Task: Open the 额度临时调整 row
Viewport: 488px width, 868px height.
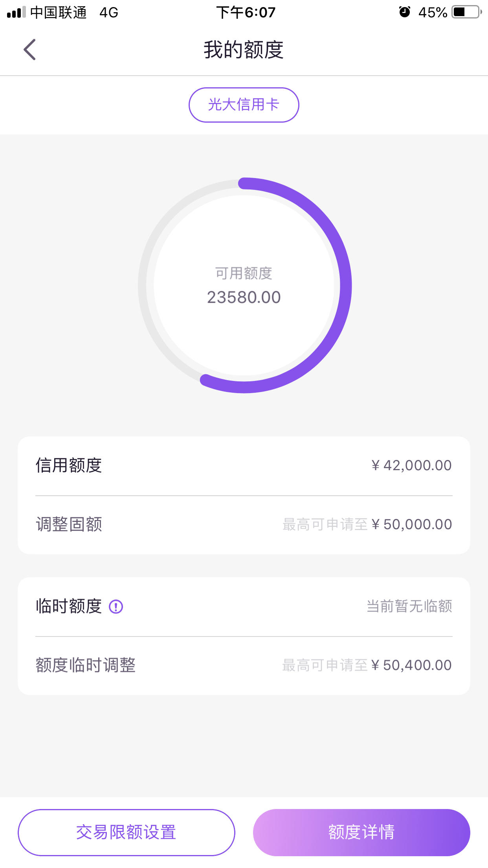Action: pyautogui.click(x=244, y=666)
